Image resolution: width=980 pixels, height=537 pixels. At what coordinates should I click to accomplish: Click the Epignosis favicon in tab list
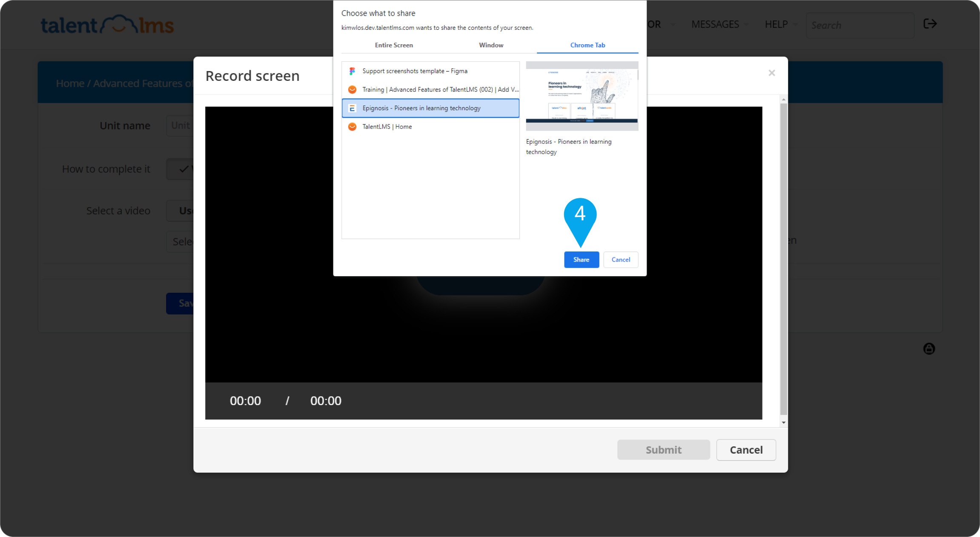click(x=352, y=108)
